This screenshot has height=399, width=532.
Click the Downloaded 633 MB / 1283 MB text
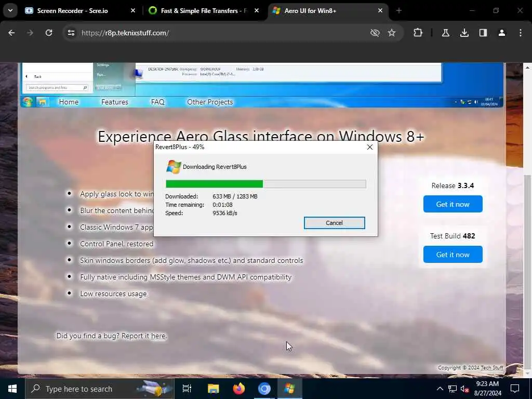coord(235,196)
